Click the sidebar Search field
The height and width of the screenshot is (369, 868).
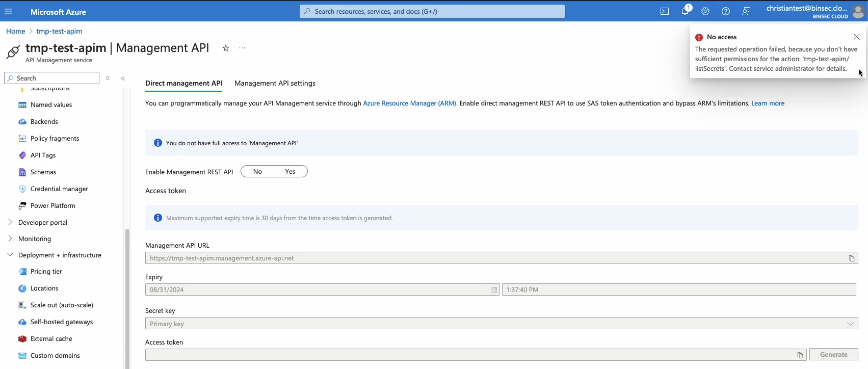51,78
